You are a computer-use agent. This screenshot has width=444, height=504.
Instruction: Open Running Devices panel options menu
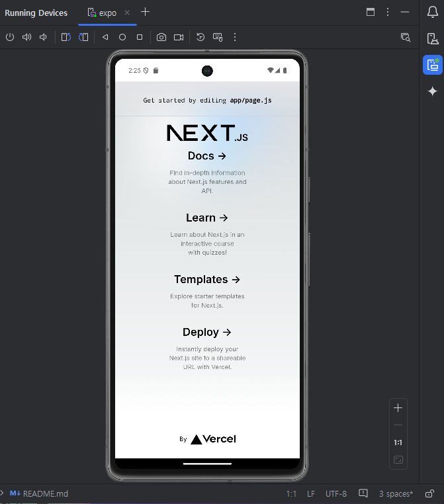[388, 12]
